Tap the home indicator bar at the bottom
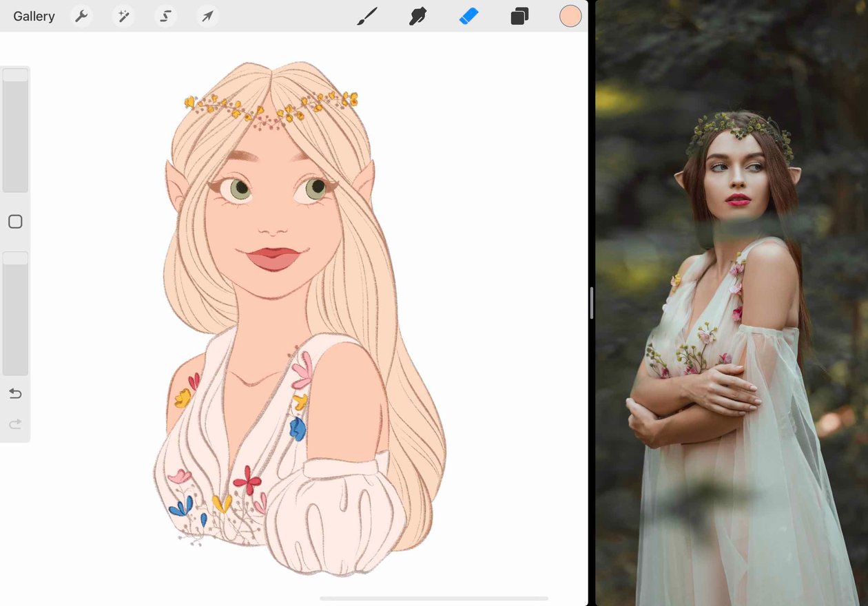868x606 pixels. click(x=434, y=598)
